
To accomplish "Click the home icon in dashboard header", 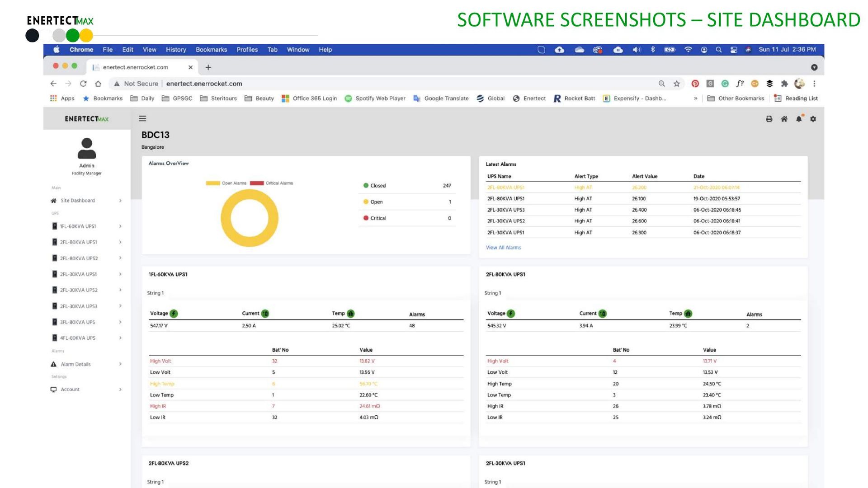I will tap(784, 119).
